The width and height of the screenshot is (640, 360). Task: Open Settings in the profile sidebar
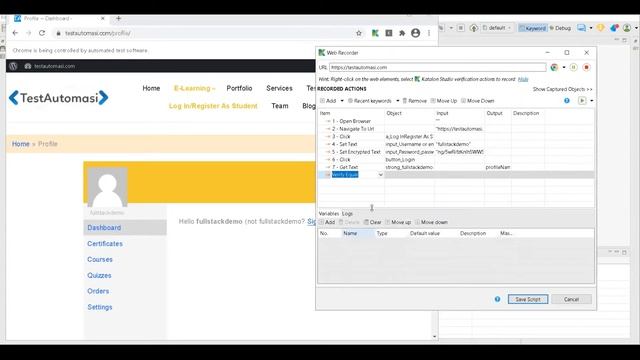coord(100,307)
